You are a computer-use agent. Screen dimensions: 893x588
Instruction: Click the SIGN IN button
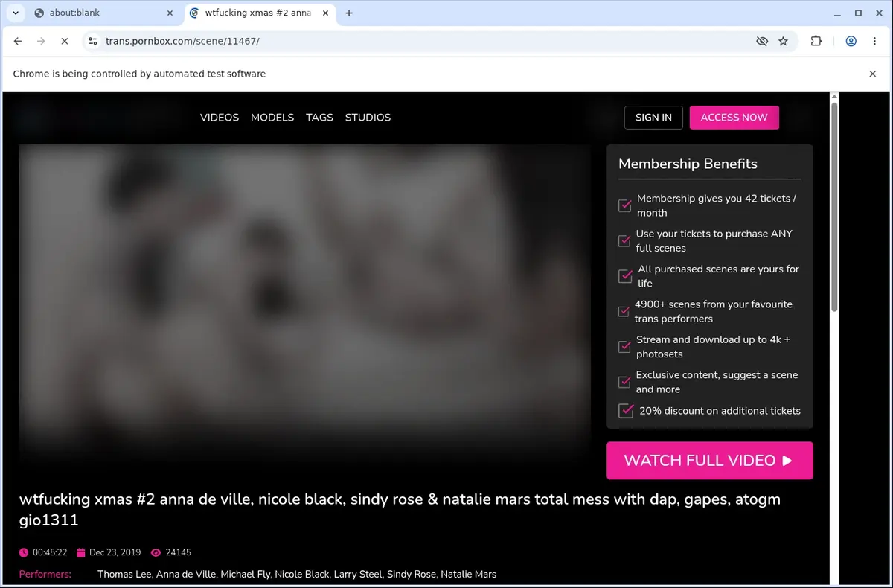[653, 118]
